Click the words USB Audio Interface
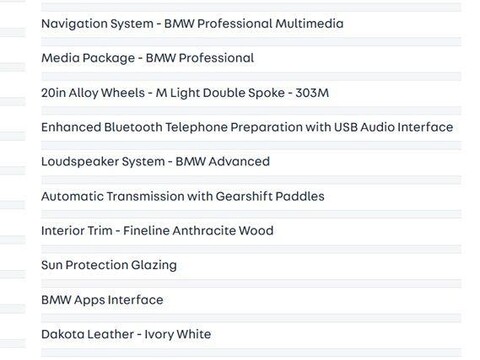480x360 pixels. coord(394,127)
